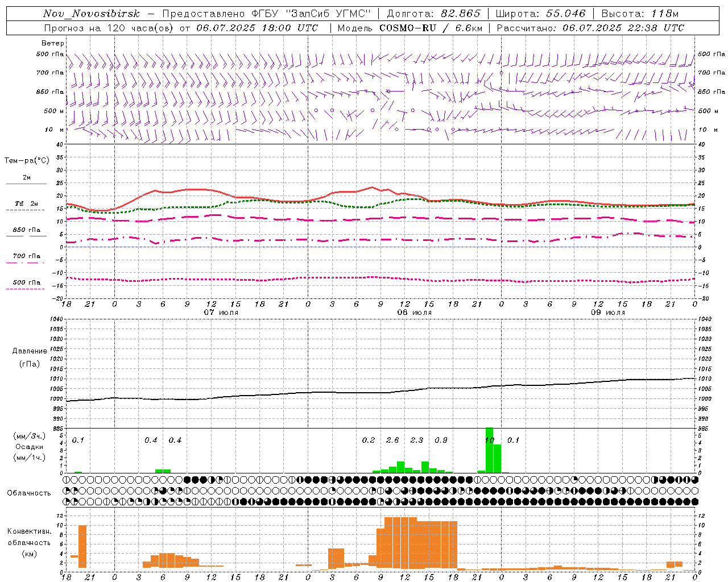Click the '500 м' wind level label on left

(x=54, y=111)
